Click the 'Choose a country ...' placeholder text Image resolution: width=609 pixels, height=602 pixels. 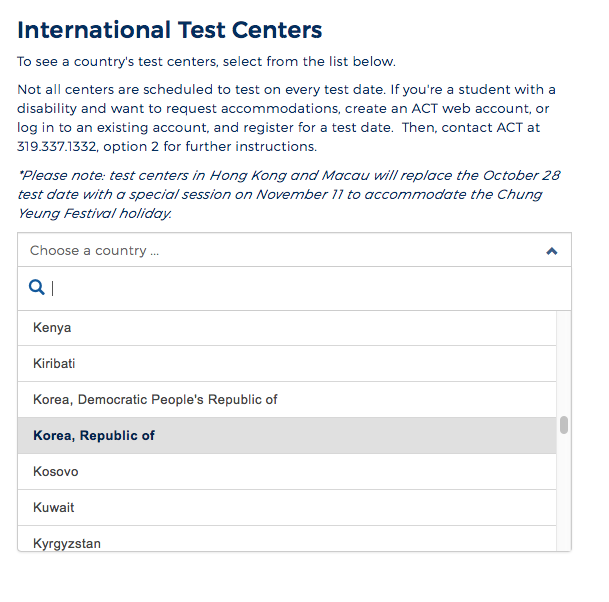94,251
